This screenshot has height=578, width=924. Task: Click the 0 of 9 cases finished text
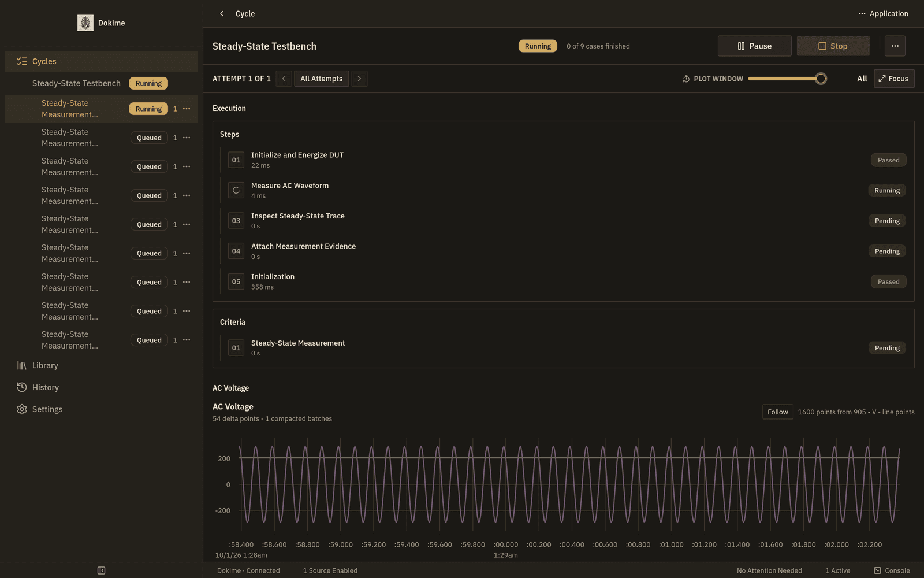click(x=598, y=46)
